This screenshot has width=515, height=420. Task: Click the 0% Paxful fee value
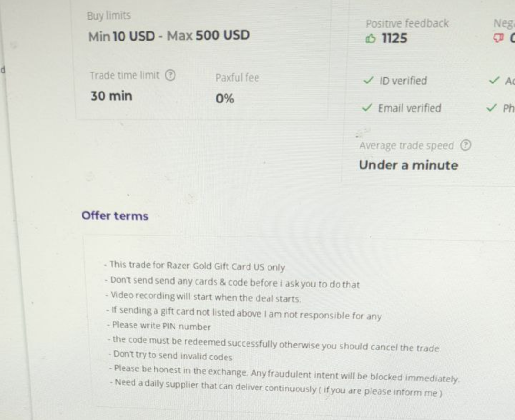pyautogui.click(x=225, y=99)
